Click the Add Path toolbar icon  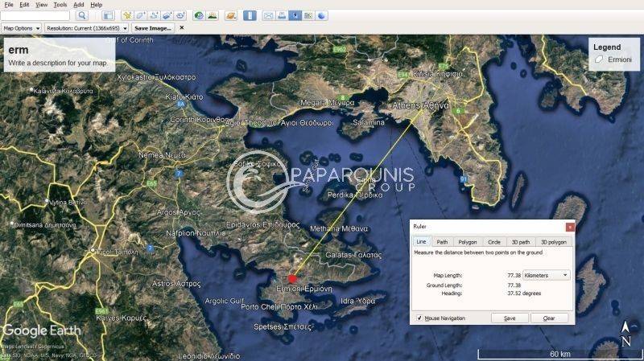tap(154, 15)
